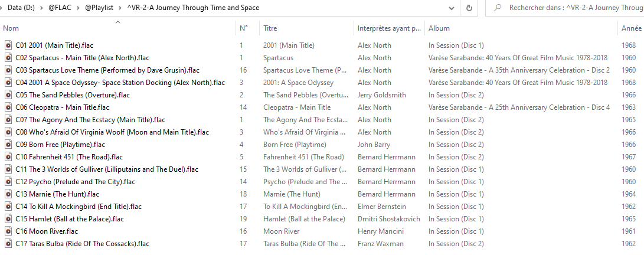Select the C01 2001 (Main Title).flac file icon

(x=8, y=45)
